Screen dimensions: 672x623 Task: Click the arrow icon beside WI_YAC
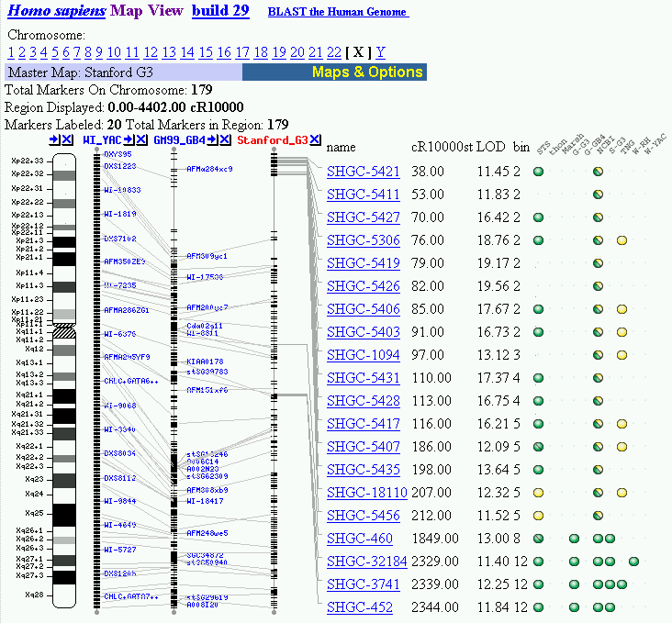coord(129,139)
